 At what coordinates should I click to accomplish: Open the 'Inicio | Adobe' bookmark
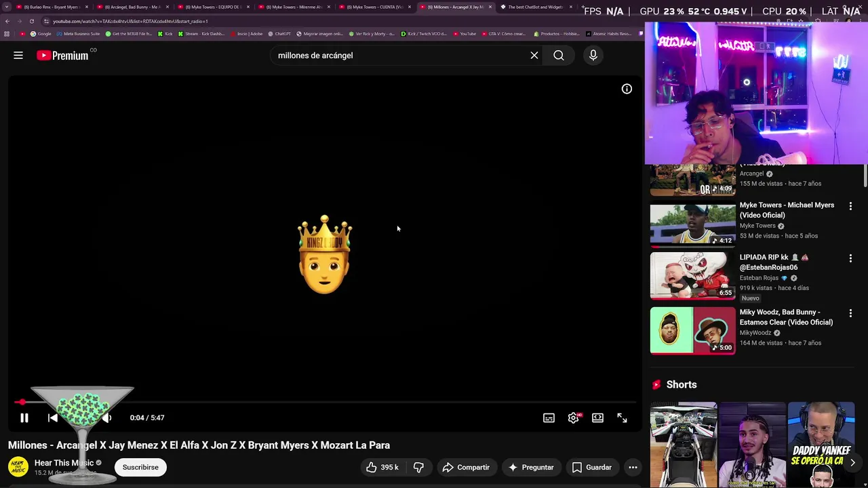coord(247,34)
